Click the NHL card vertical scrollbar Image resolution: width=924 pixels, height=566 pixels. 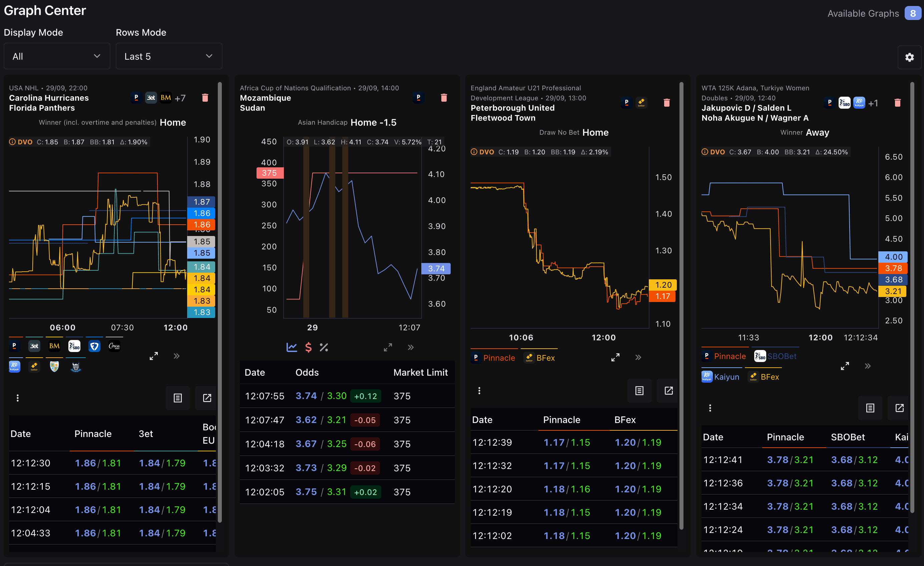(220, 302)
